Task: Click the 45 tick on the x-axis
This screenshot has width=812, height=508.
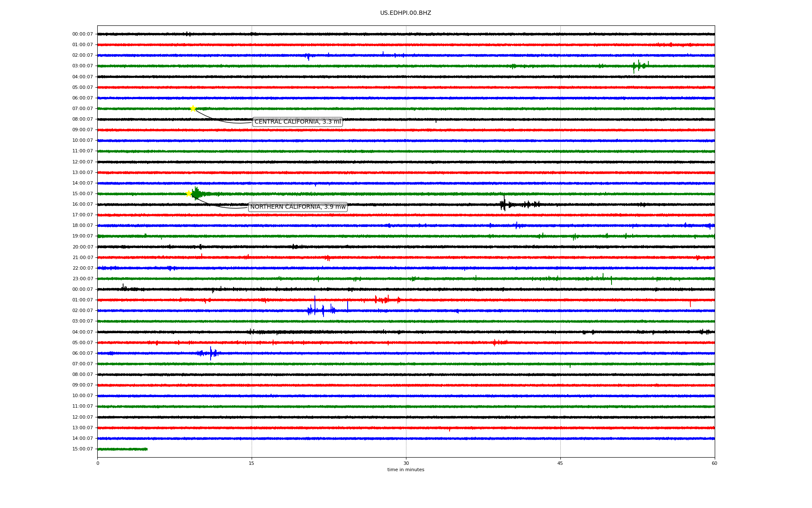Action: coord(560,463)
